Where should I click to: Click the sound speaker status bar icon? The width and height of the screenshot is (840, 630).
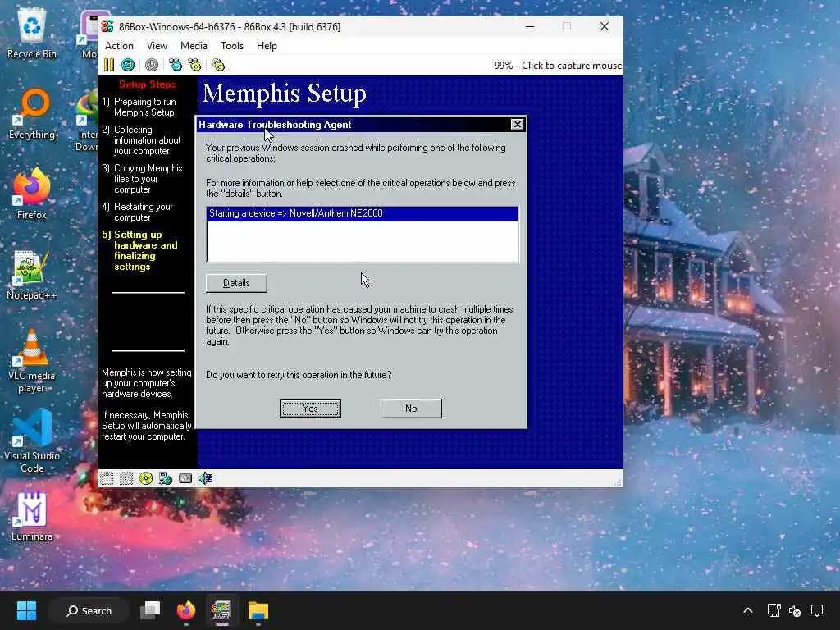[205, 478]
